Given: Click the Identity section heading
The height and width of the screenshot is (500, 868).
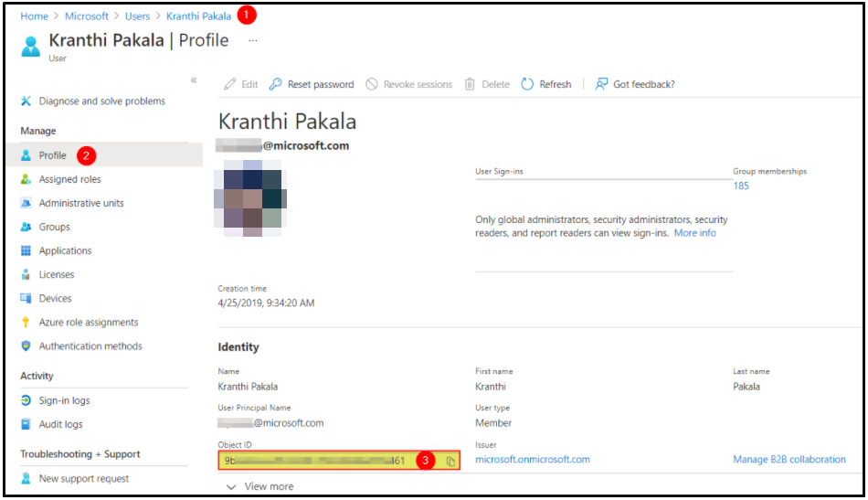Looking at the screenshot, I should coord(238,347).
